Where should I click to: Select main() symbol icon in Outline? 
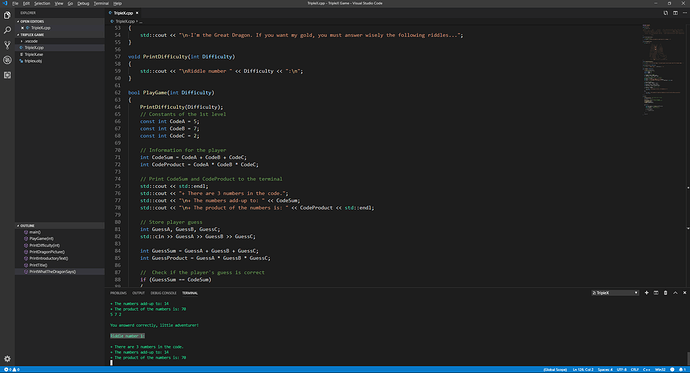26,232
